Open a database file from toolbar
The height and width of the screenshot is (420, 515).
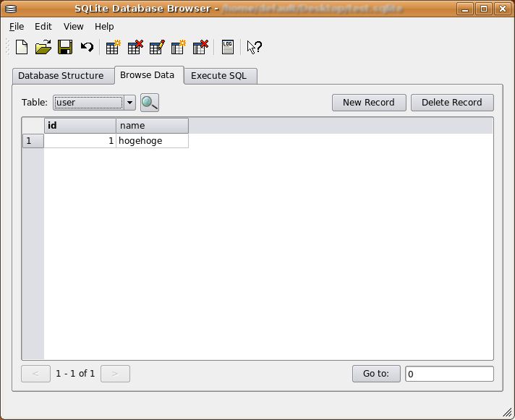click(43, 48)
